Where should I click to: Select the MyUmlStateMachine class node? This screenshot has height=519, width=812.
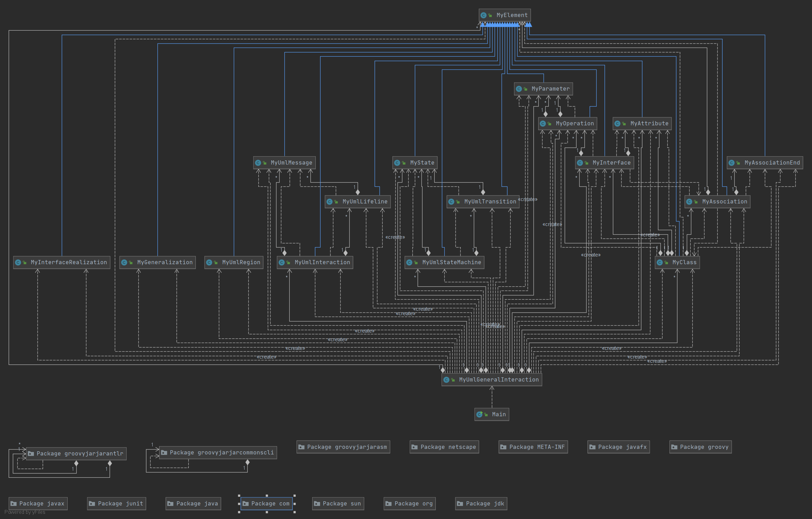(451, 262)
